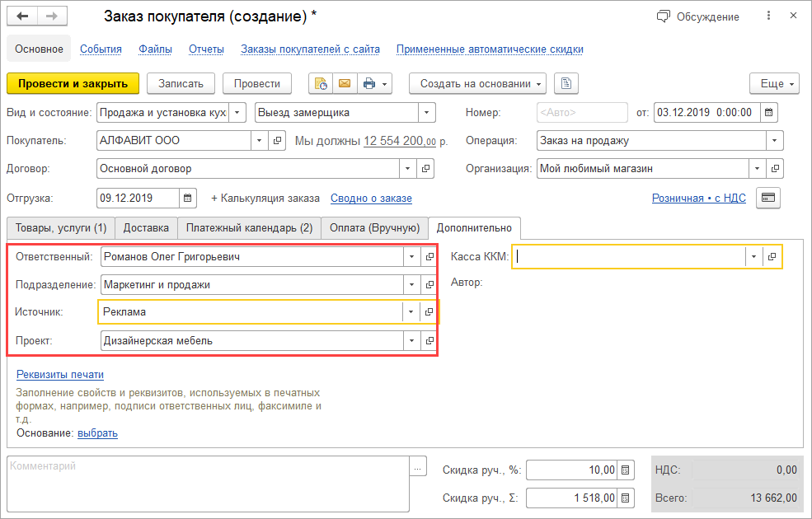Open calculator for Скидка руч., Σ
Image resolution: width=812 pixels, height=519 pixels.
pos(625,498)
